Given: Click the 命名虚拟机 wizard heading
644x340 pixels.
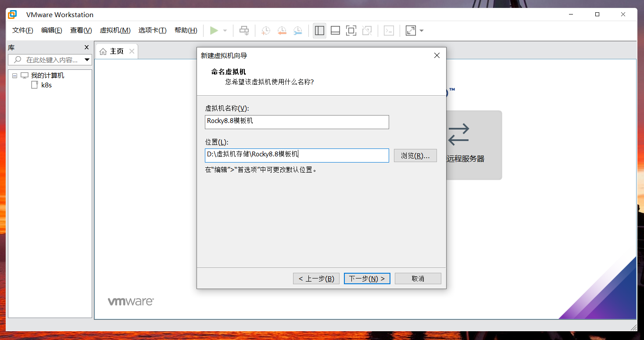Looking at the screenshot, I should 229,72.
